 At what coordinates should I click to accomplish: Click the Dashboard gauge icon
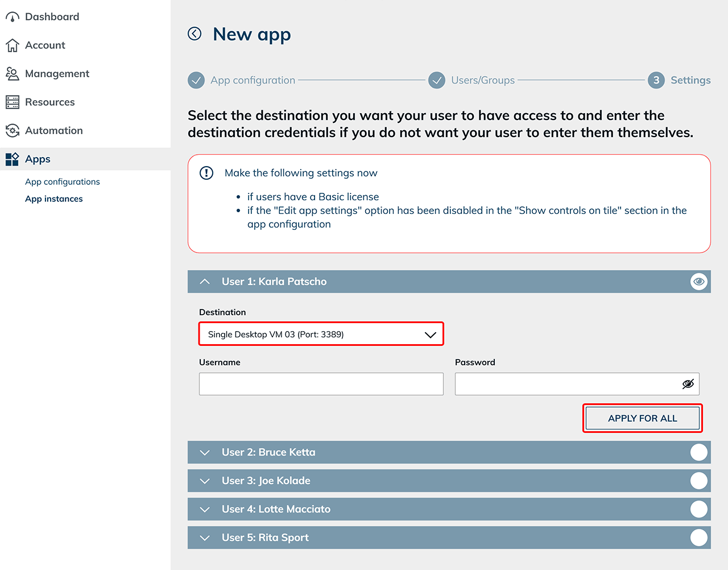pos(12,17)
